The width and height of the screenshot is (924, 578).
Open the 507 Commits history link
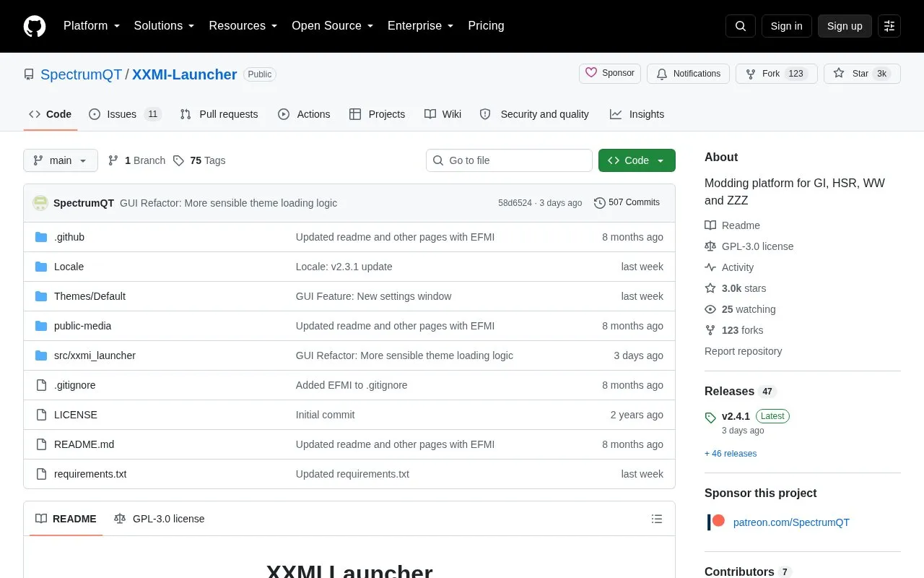(x=627, y=203)
